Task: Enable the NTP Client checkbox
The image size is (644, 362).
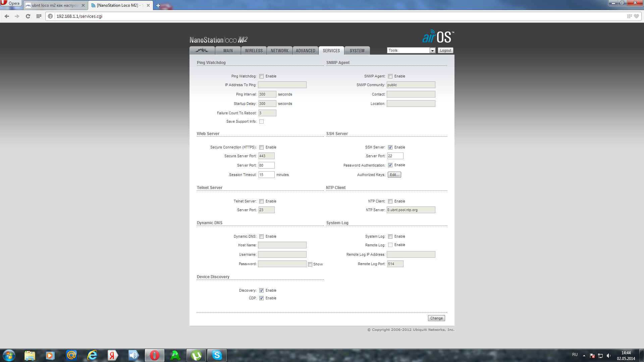Action: click(390, 201)
